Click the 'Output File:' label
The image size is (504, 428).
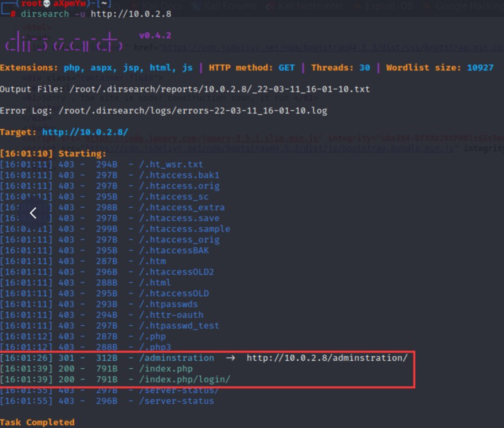tap(32, 89)
